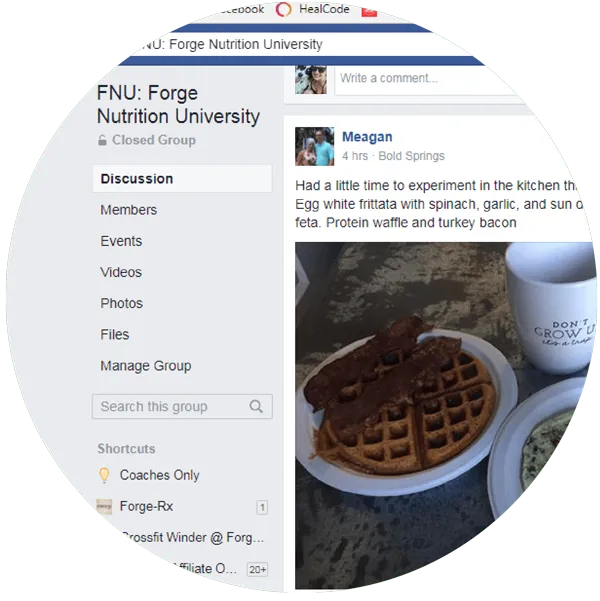
Task: Open the Members section
Action: (128, 210)
